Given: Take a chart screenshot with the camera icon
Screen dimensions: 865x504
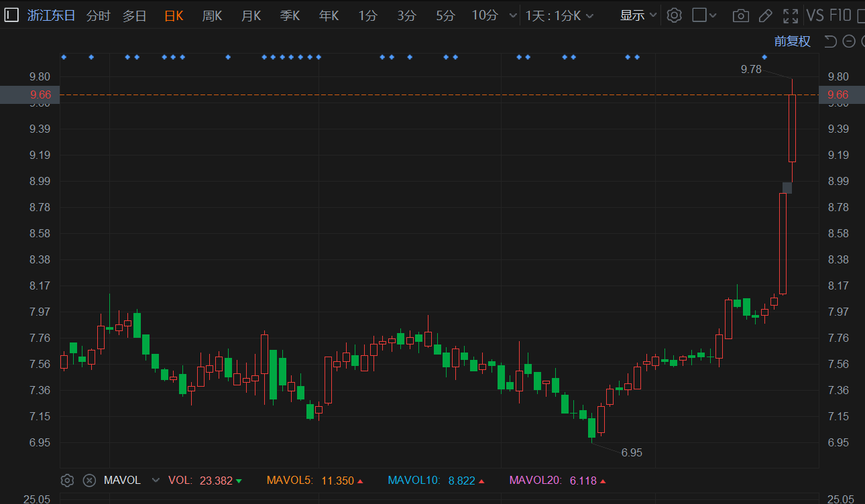Looking at the screenshot, I should (x=740, y=15).
